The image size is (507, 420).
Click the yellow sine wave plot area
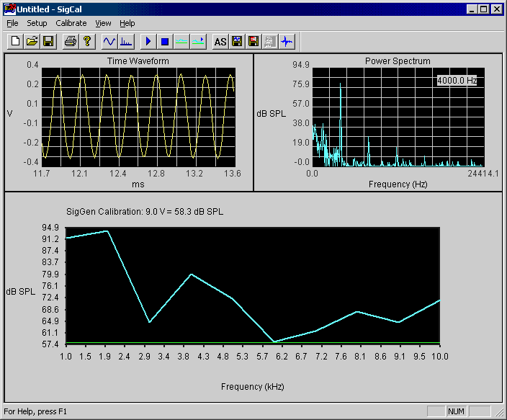(x=138, y=117)
